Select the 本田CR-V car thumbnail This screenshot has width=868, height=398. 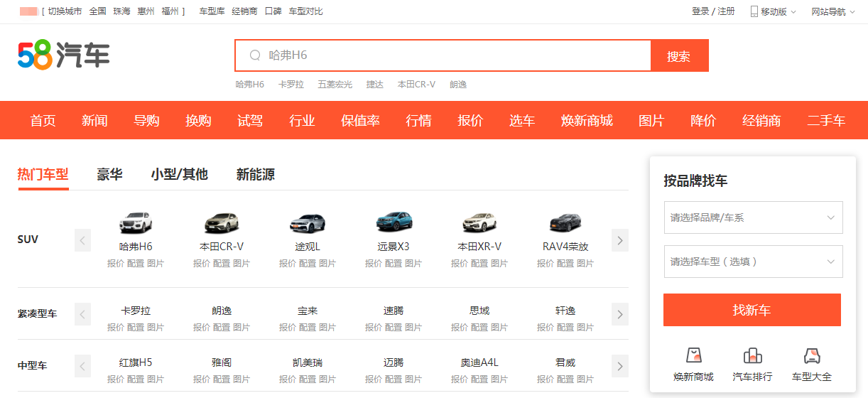point(222,223)
